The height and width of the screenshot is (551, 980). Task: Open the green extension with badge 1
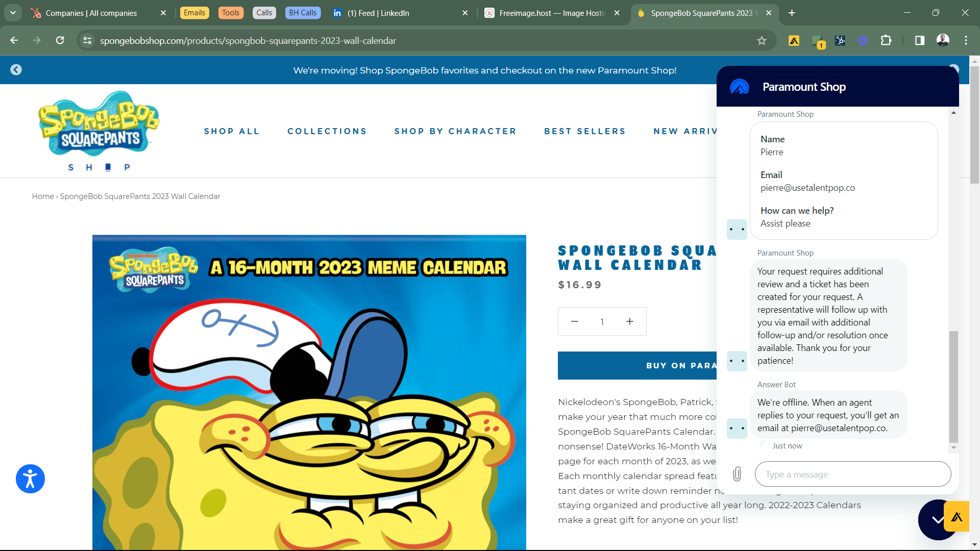pyautogui.click(x=818, y=41)
